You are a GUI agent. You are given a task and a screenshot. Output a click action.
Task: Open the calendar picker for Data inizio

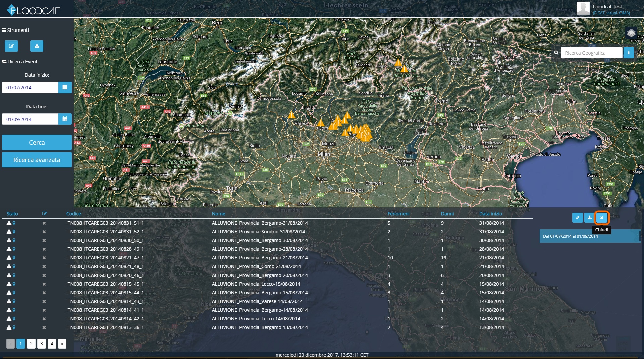[x=65, y=87]
